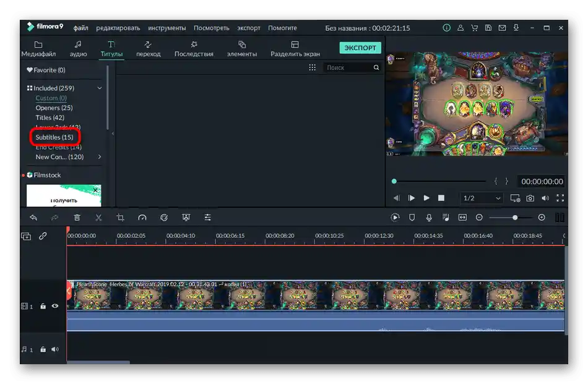Image resolution: width=588 pixels, height=384 pixels.
Task: Take a snapshot with the camera icon
Action: [530, 198]
